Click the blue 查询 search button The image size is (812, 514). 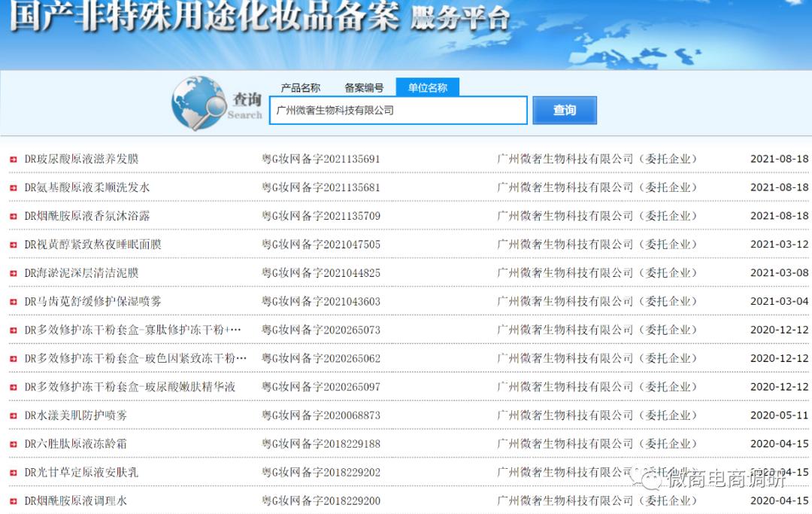565,110
